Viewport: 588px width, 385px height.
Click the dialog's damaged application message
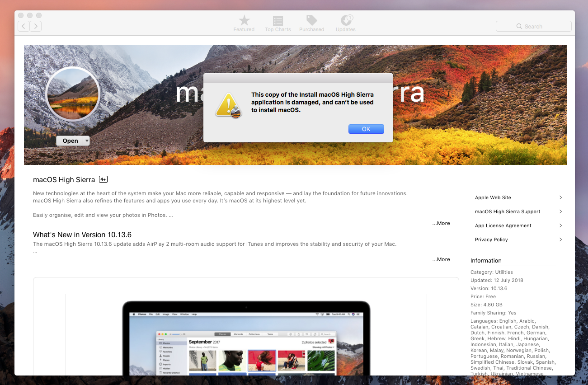pos(313,102)
